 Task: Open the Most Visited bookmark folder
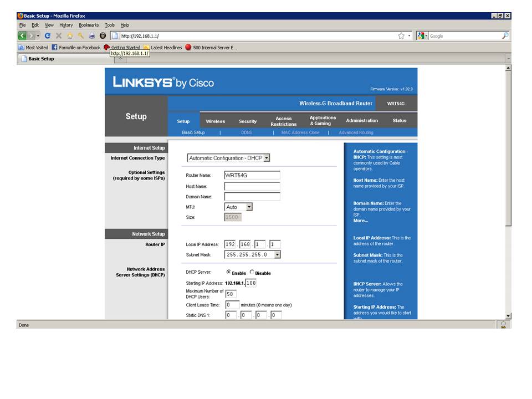pos(33,48)
